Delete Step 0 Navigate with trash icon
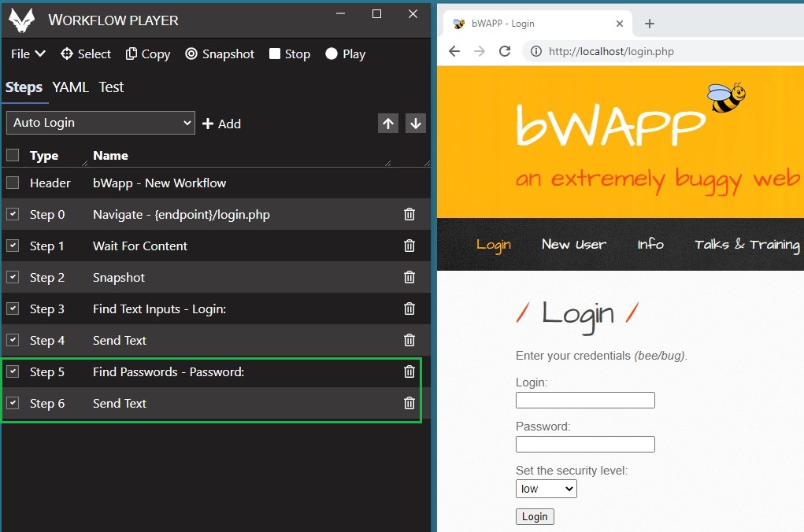This screenshot has height=532, width=804. point(409,214)
